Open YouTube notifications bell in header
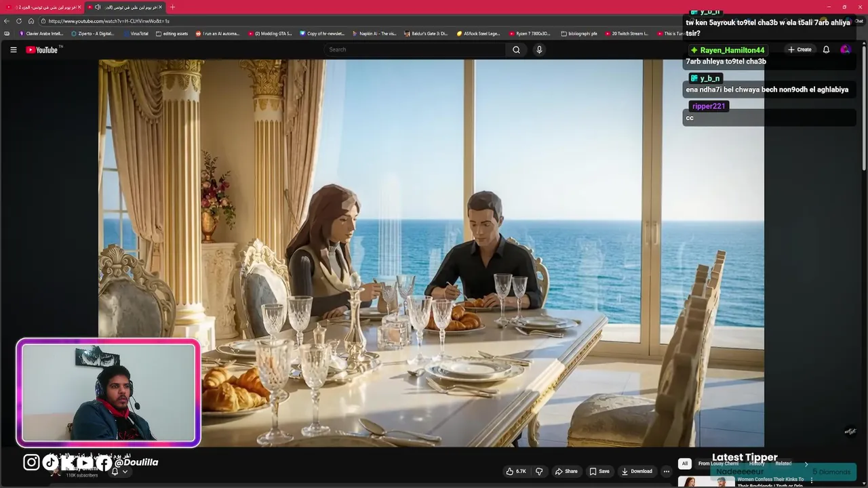The height and width of the screenshot is (488, 868). tap(826, 49)
